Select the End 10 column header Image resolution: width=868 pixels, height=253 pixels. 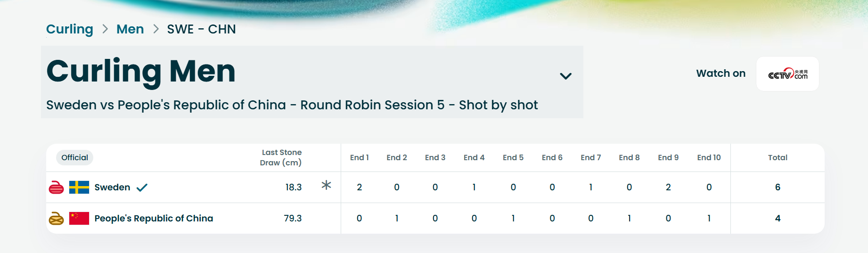pyautogui.click(x=709, y=157)
